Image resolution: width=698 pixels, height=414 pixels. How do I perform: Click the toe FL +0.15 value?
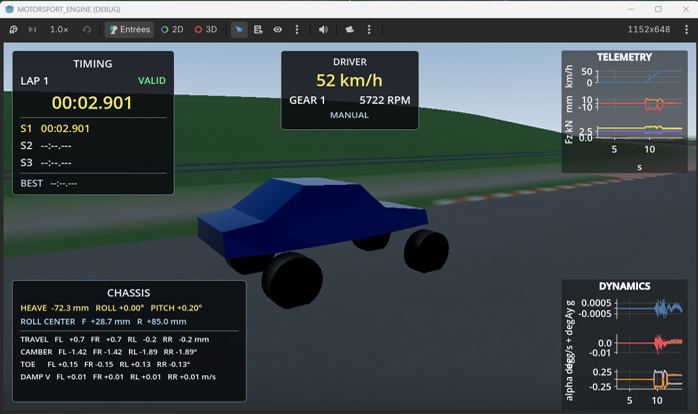pyautogui.click(x=63, y=365)
